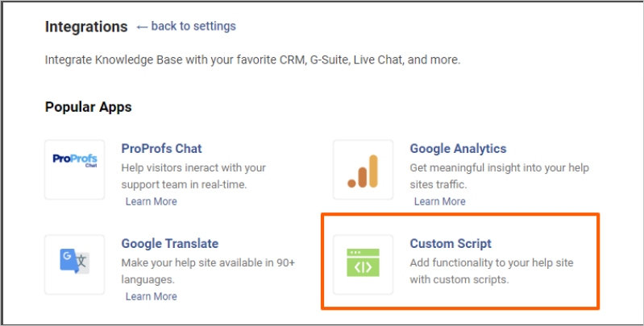Click the Popular Apps section heading
Image resolution: width=644 pixels, height=326 pixels.
(88, 106)
